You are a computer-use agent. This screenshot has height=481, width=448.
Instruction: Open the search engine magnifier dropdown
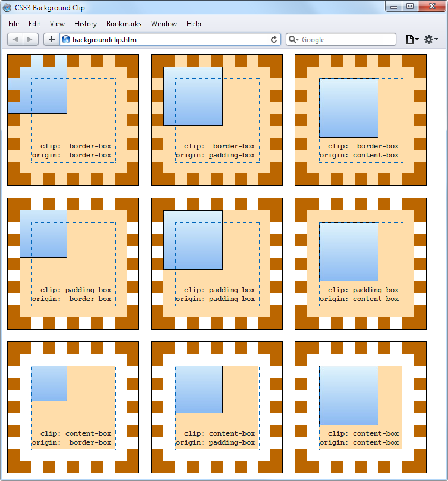pyautogui.click(x=294, y=40)
